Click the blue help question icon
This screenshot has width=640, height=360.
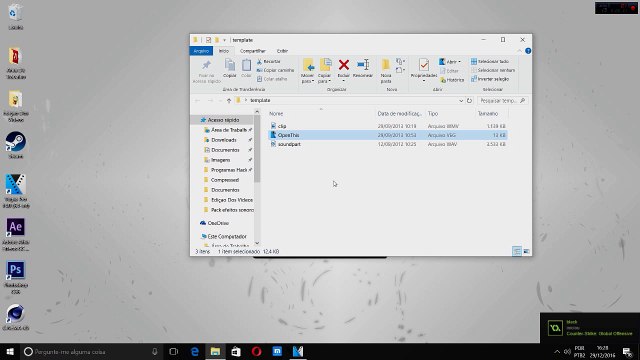(528, 51)
